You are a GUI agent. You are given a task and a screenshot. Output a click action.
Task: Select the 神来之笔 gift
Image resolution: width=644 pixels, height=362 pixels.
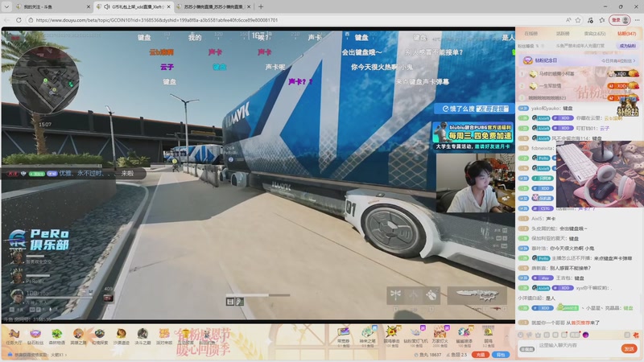367,336
